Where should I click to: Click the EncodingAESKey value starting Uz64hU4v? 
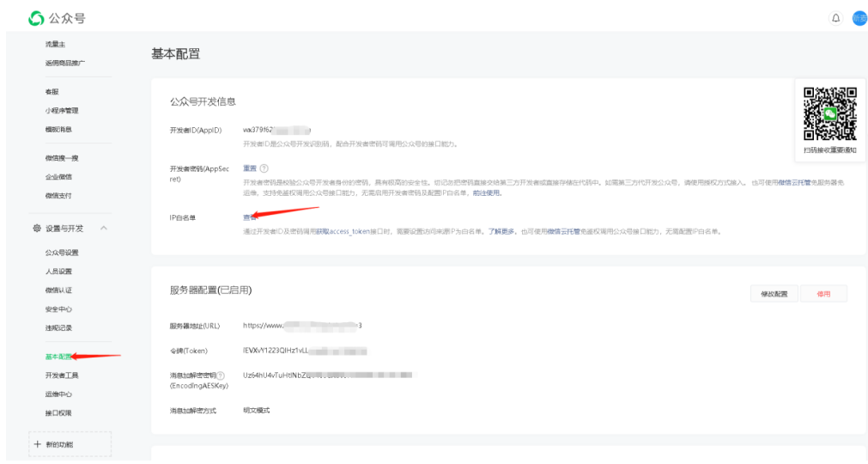tap(328, 375)
